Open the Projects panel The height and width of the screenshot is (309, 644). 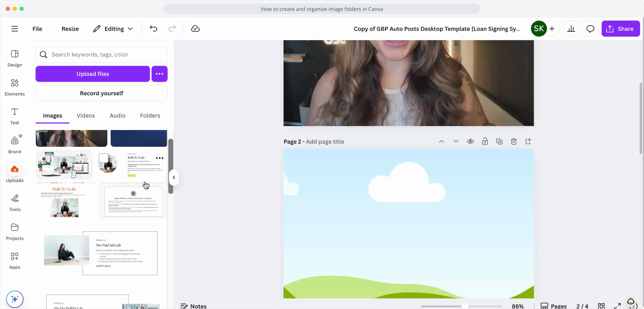[x=15, y=232]
